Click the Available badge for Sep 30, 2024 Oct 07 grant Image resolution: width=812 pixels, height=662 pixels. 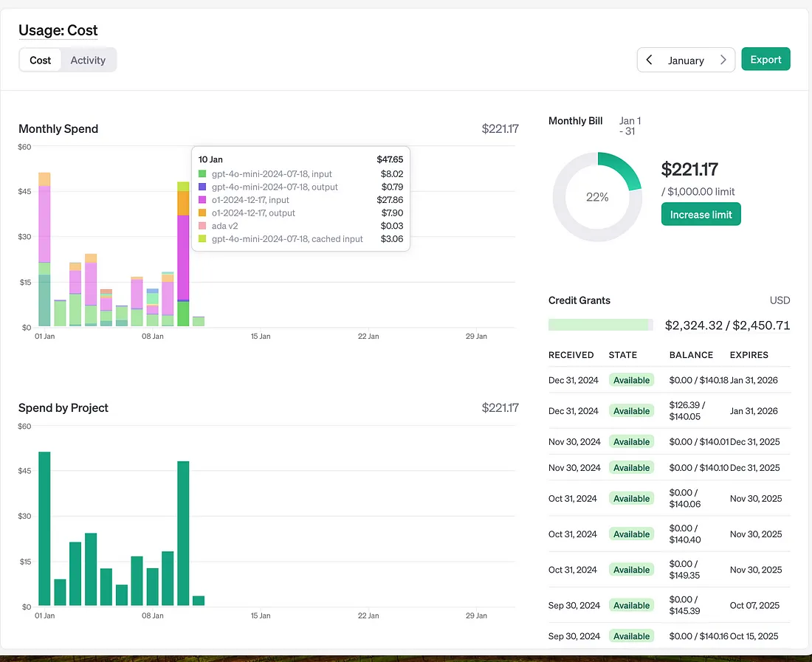pos(631,605)
